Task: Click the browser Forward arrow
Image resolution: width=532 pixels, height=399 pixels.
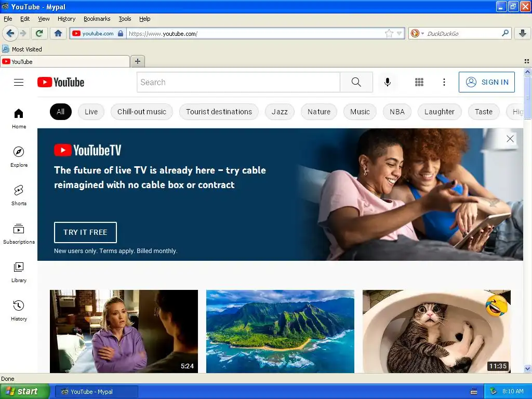Action: click(23, 33)
